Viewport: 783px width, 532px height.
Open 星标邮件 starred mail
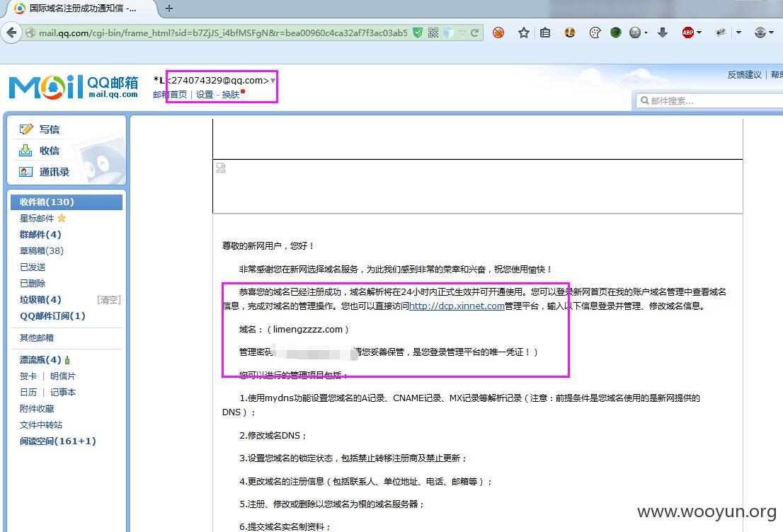[36, 218]
